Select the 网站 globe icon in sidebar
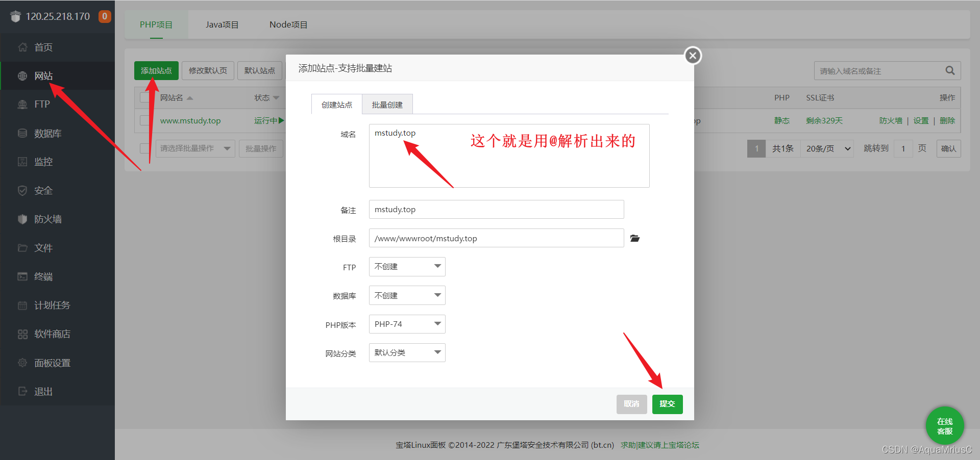 tap(22, 76)
